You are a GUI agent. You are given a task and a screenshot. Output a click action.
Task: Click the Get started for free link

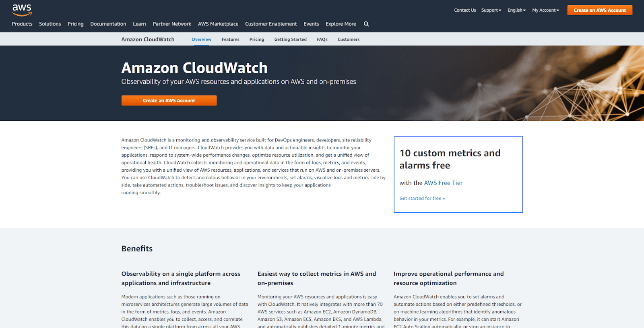422,198
